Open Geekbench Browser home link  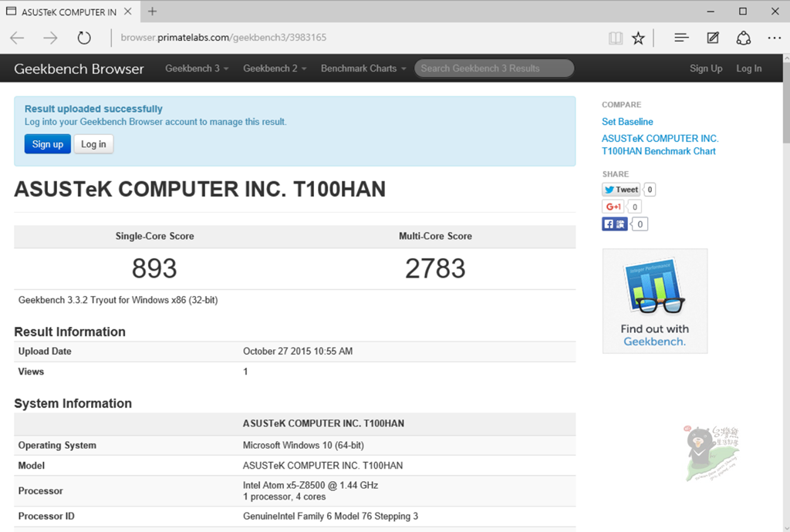pos(79,69)
